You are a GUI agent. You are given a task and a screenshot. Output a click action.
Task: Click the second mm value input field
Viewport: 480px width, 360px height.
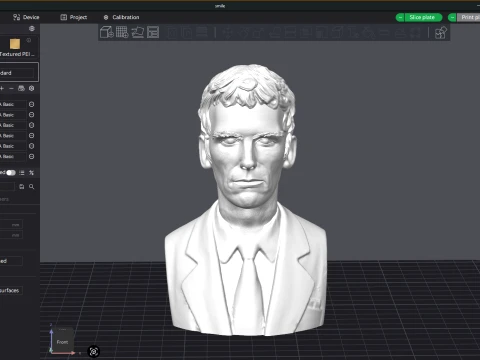(11, 235)
